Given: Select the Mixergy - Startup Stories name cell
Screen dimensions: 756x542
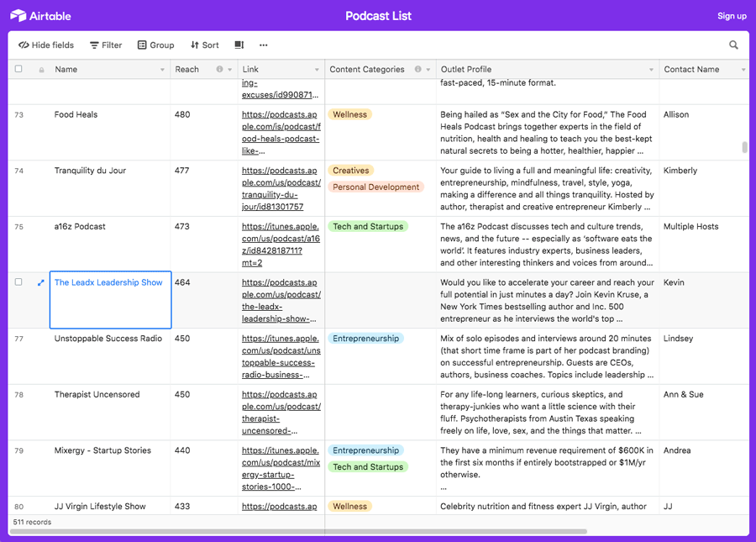Looking at the screenshot, I should pos(110,468).
